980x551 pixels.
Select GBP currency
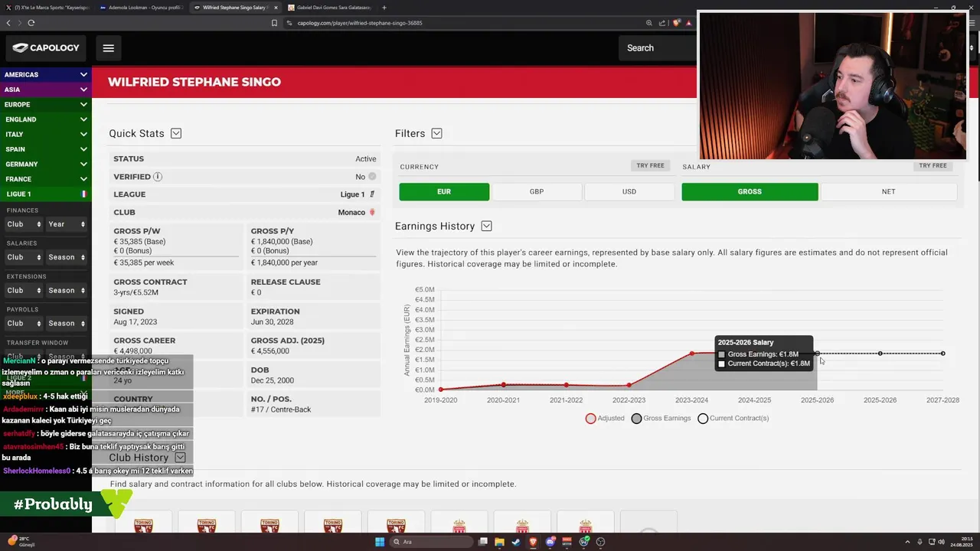537,192
